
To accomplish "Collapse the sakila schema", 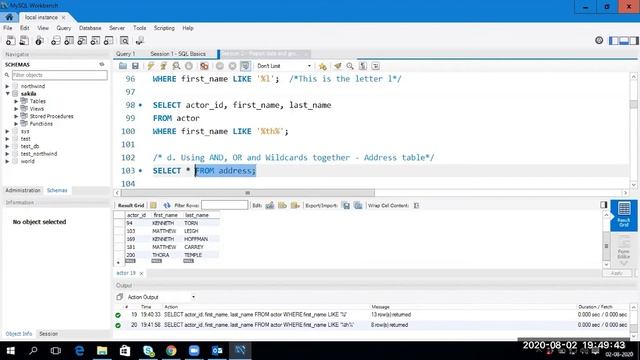I will coord(7,93).
